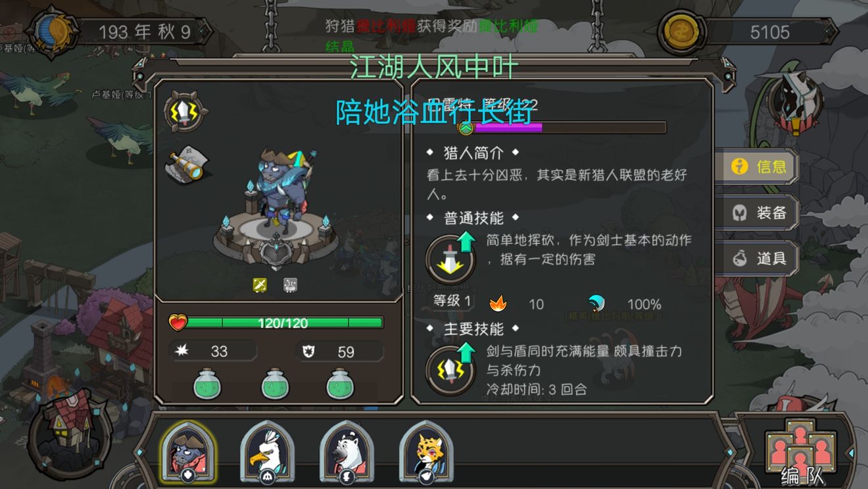The width and height of the screenshot is (868, 489).
Task: Click the day-night calendar icon
Action: [52, 32]
